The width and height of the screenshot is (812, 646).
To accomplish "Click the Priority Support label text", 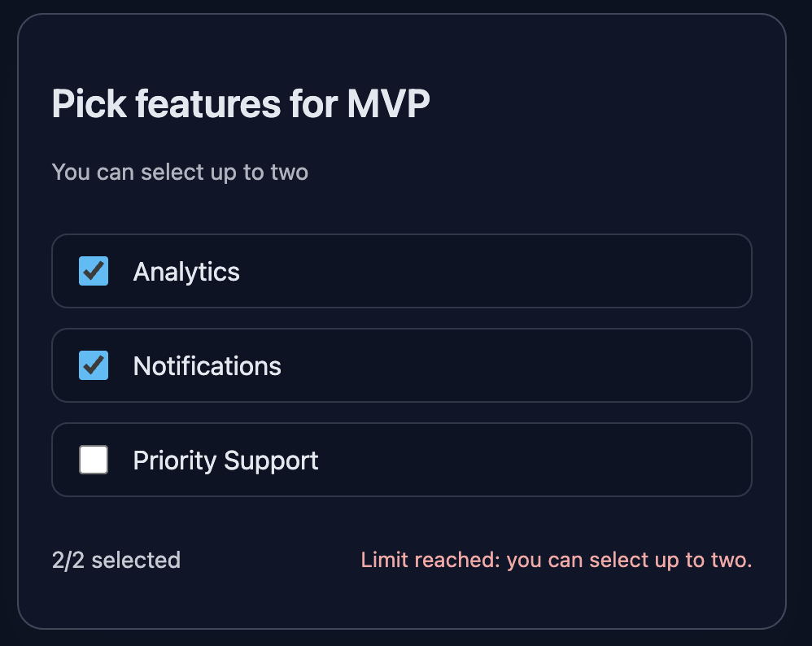I will coord(225,460).
